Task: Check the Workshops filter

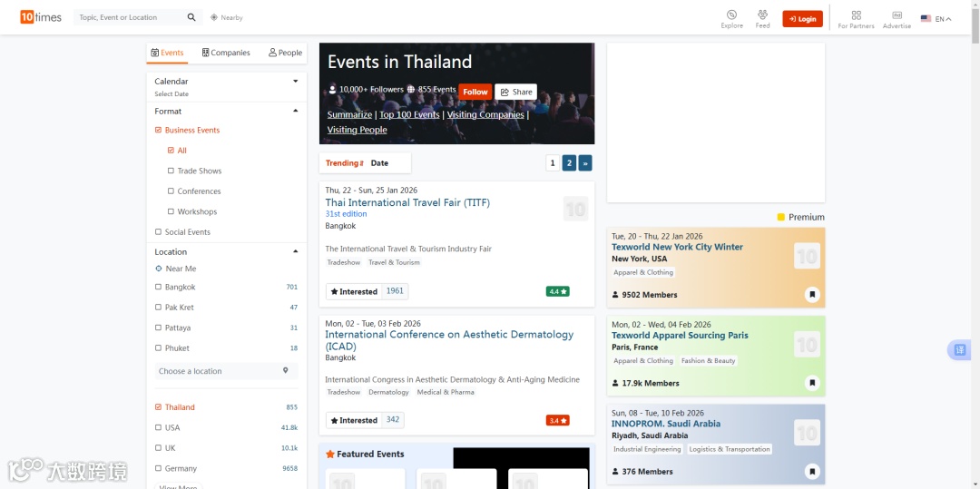Action: coord(171,211)
